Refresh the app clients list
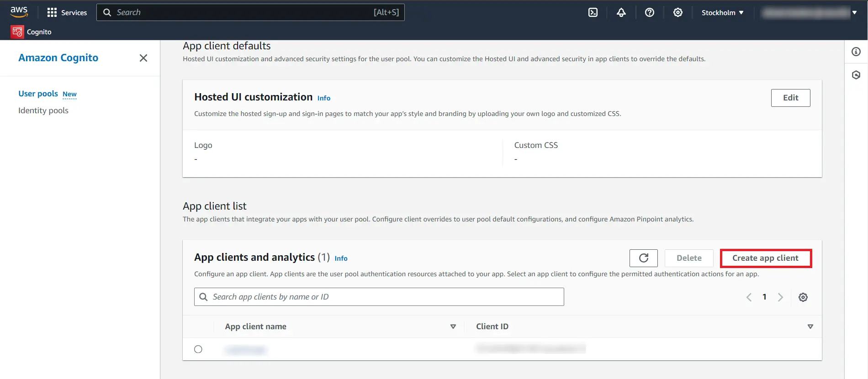868x379 pixels. coord(644,258)
